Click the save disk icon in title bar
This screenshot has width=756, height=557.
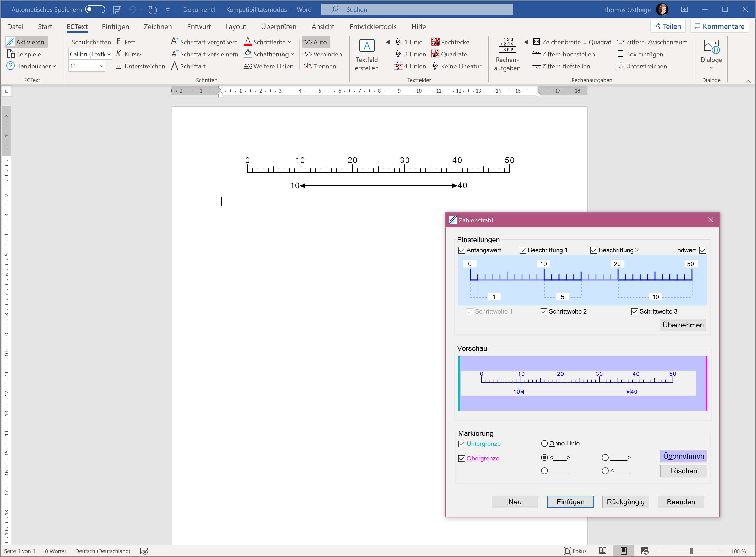[x=117, y=10]
